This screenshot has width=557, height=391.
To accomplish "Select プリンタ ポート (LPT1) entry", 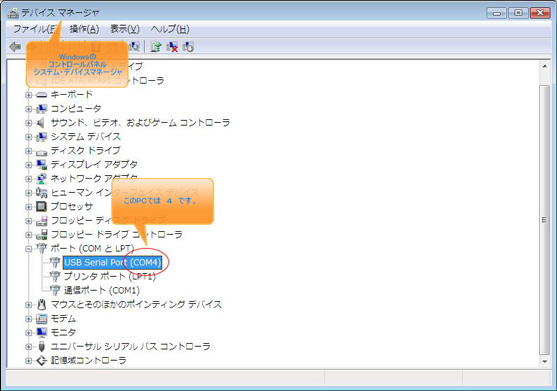I will coord(110,276).
